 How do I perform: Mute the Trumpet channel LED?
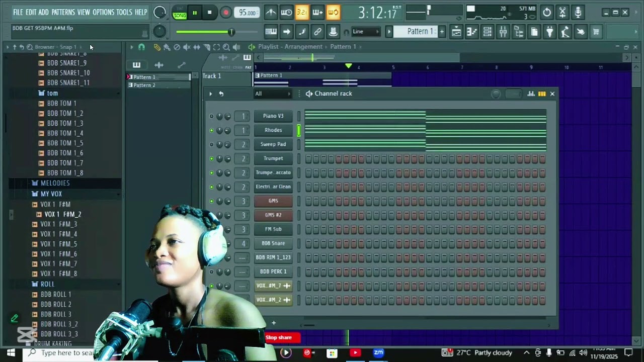click(x=211, y=158)
